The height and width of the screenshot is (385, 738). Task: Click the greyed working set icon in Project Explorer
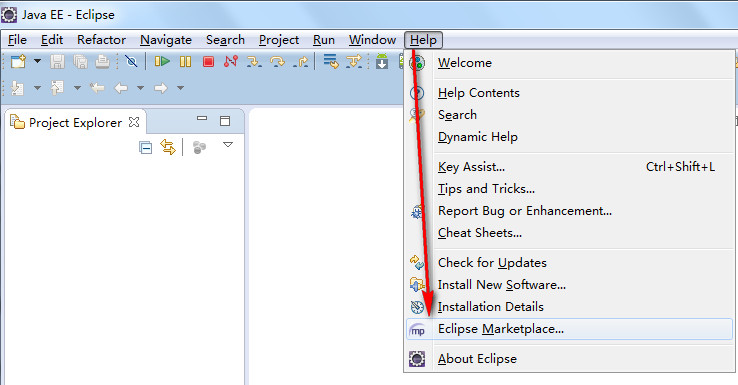(x=199, y=147)
